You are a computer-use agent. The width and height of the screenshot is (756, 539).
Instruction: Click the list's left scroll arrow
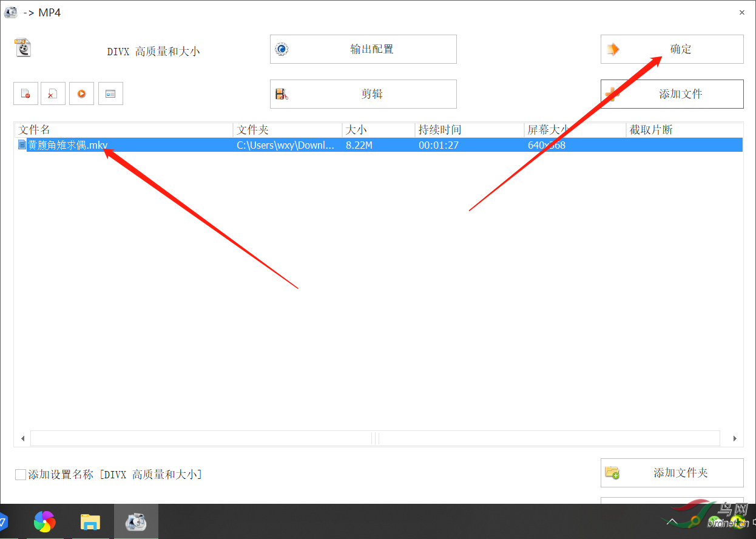point(22,438)
